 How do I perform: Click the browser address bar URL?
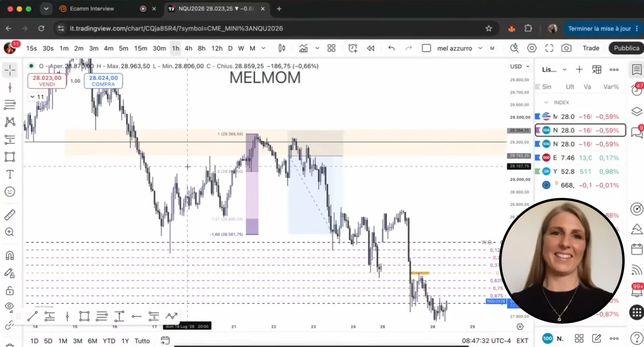pyautogui.click(x=176, y=28)
